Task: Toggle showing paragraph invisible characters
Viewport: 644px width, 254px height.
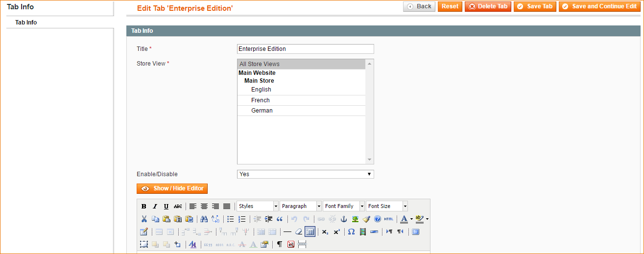Action: coord(280,244)
